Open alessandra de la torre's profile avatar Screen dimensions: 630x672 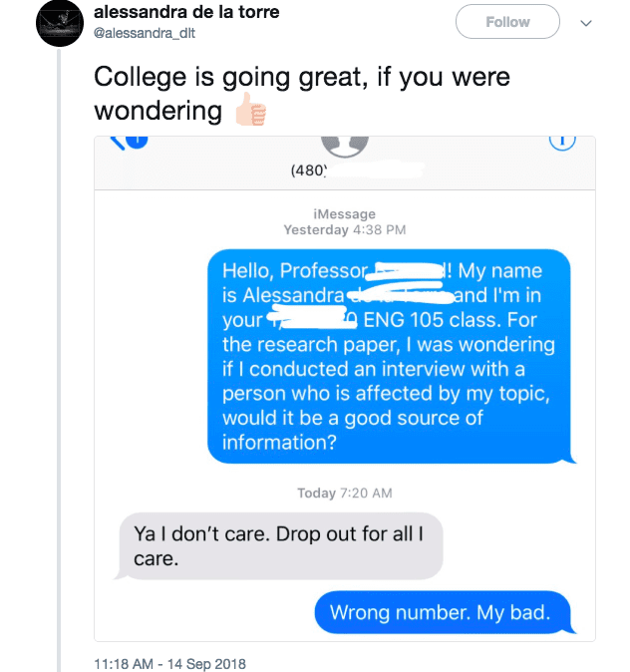pos(59,23)
